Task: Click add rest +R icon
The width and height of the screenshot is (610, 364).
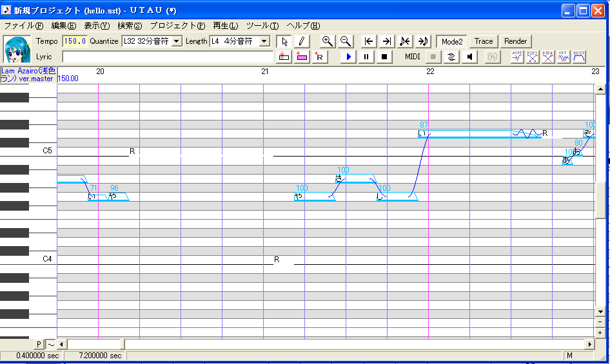Action: pos(319,57)
